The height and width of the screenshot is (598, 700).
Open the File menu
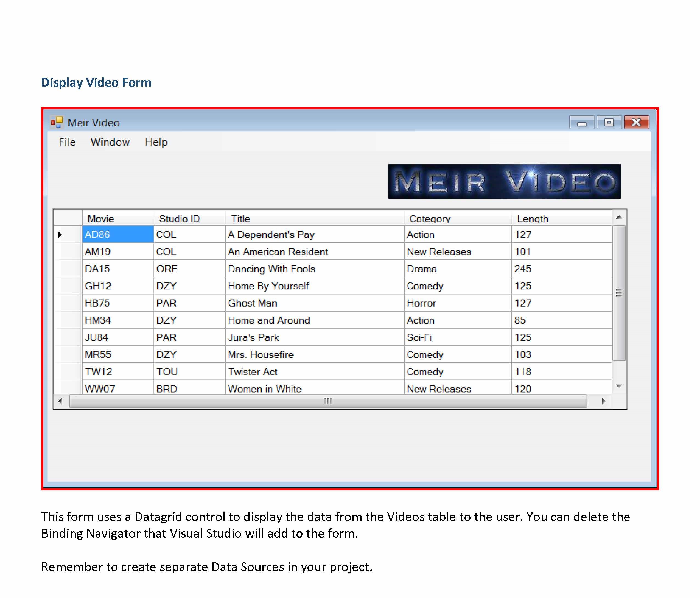coord(67,142)
